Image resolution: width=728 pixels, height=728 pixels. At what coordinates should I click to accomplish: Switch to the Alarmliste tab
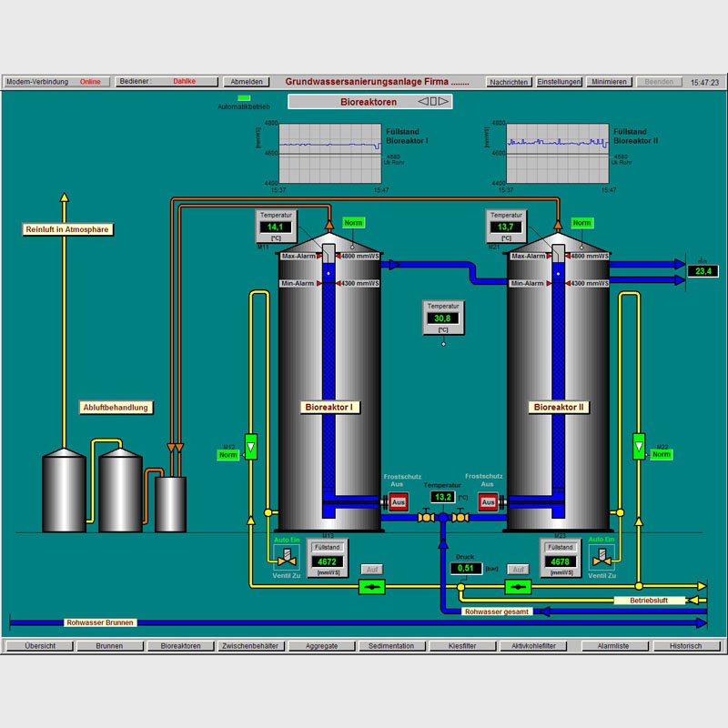pos(613,646)
